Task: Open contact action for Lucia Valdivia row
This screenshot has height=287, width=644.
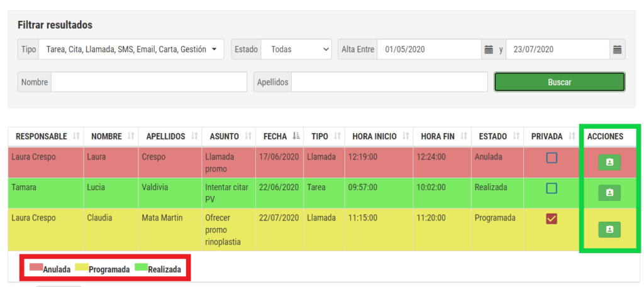Action: [609, 193]
